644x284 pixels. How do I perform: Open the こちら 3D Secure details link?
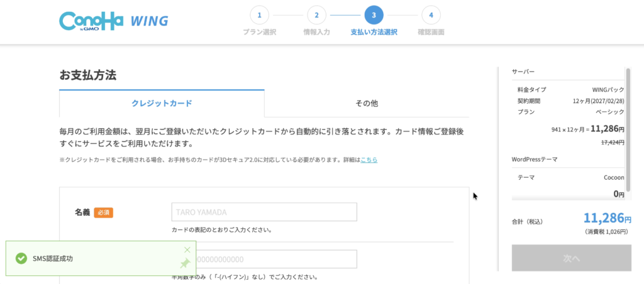369,160
